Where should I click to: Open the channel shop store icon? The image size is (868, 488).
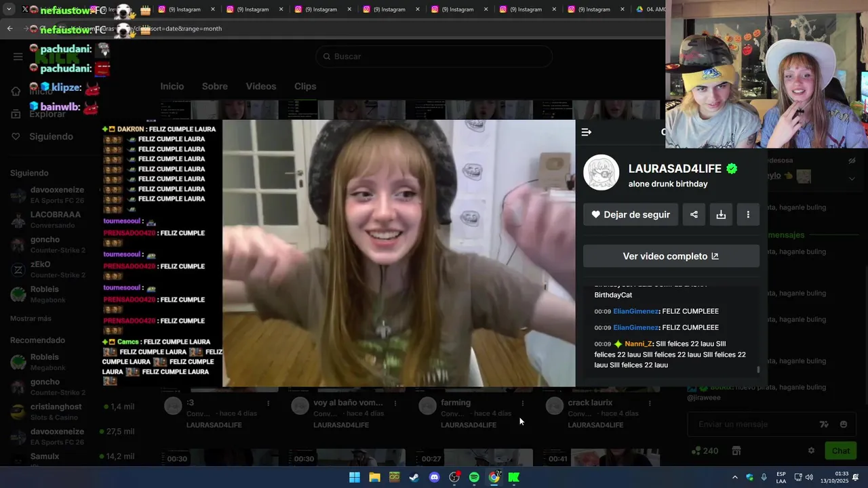(736, 451)
